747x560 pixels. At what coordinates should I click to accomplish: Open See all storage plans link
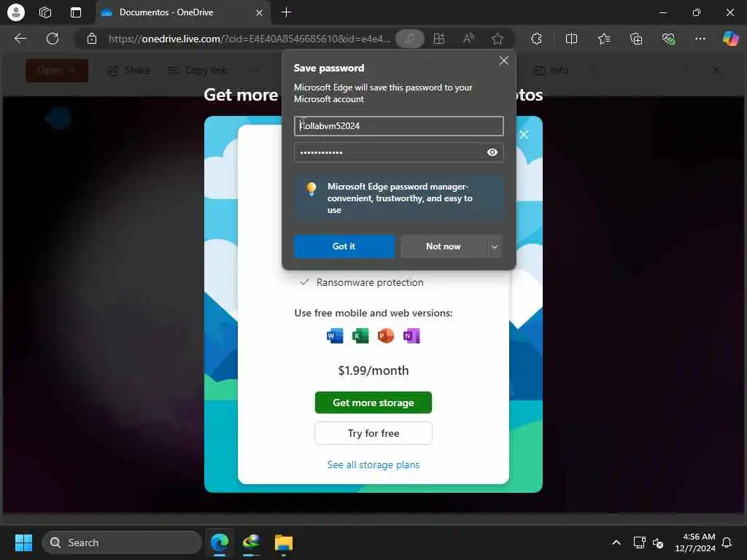(373, 464)
